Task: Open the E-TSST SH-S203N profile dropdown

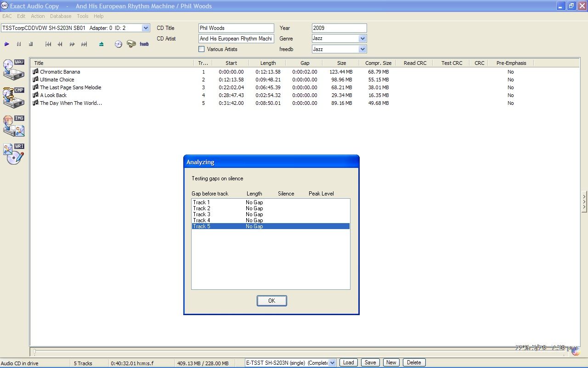Action: tap(333, 363)
